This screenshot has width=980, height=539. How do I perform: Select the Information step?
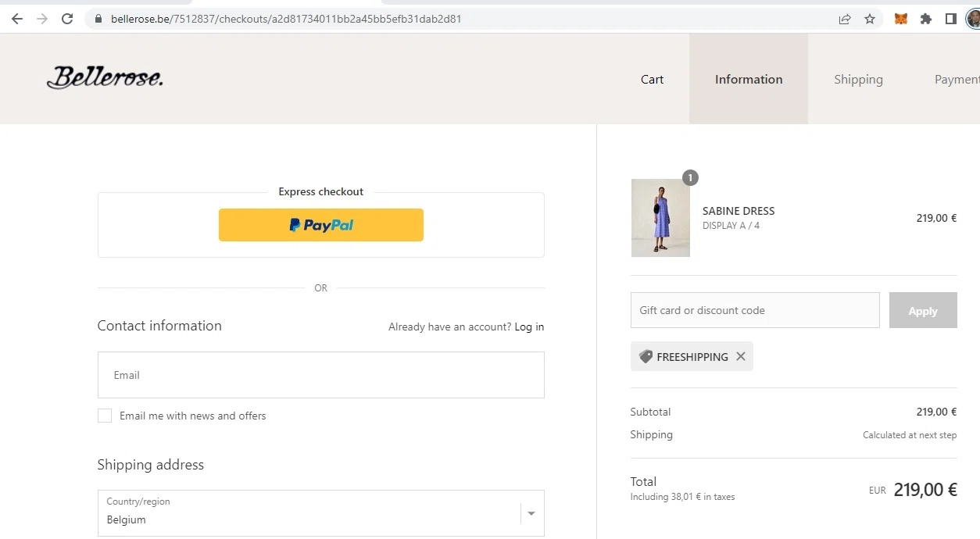click(749, 79)
